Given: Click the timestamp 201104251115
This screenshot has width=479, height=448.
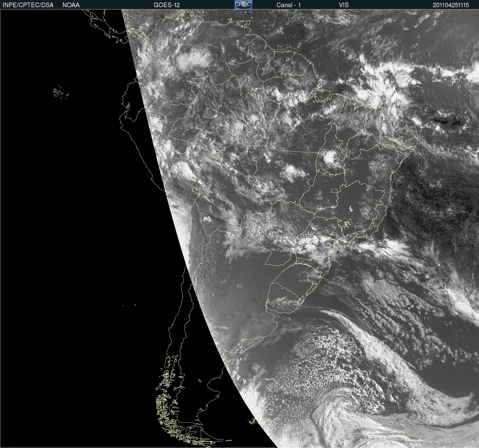Looking at the screenshot, I should [451, 5].
